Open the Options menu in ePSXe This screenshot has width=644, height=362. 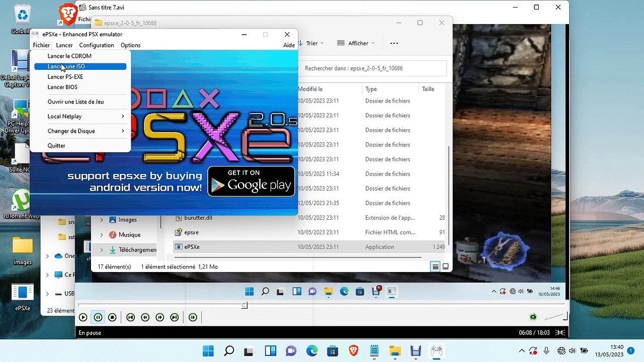tap(130, 45)
